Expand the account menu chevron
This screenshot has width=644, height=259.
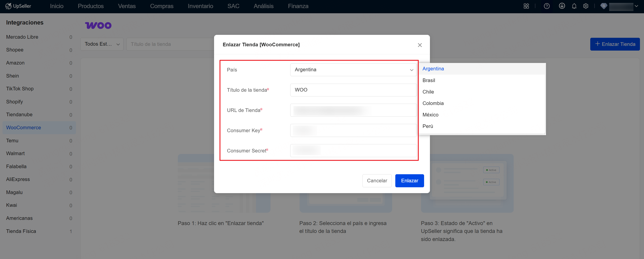click(x=637, y=6)
